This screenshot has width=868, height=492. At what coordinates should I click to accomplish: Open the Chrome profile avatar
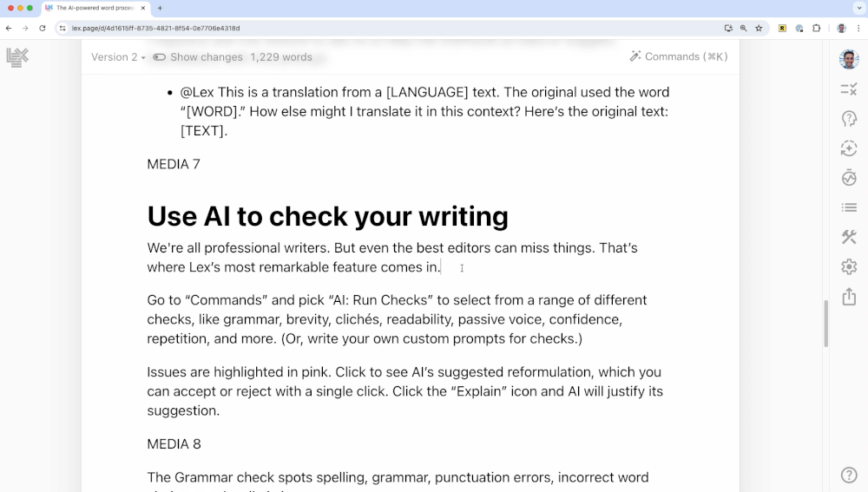pyautogui.click(x=841, y=29)
